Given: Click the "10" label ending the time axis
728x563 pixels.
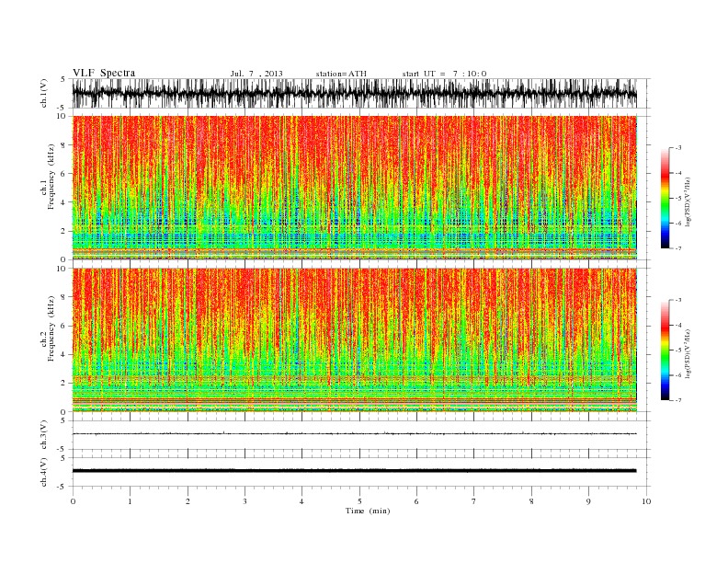Looking at the screenshot, I should 646,501.
